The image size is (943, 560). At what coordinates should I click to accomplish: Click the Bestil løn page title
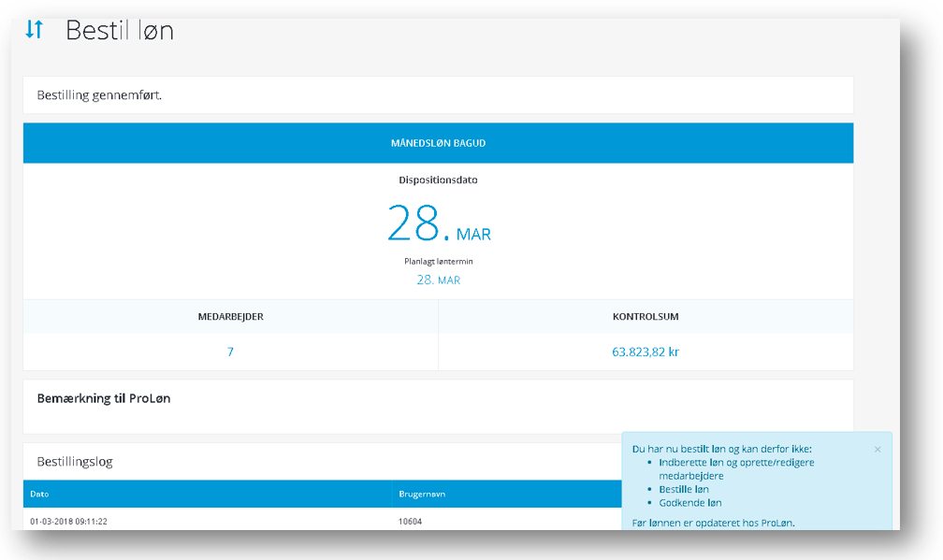120,30
